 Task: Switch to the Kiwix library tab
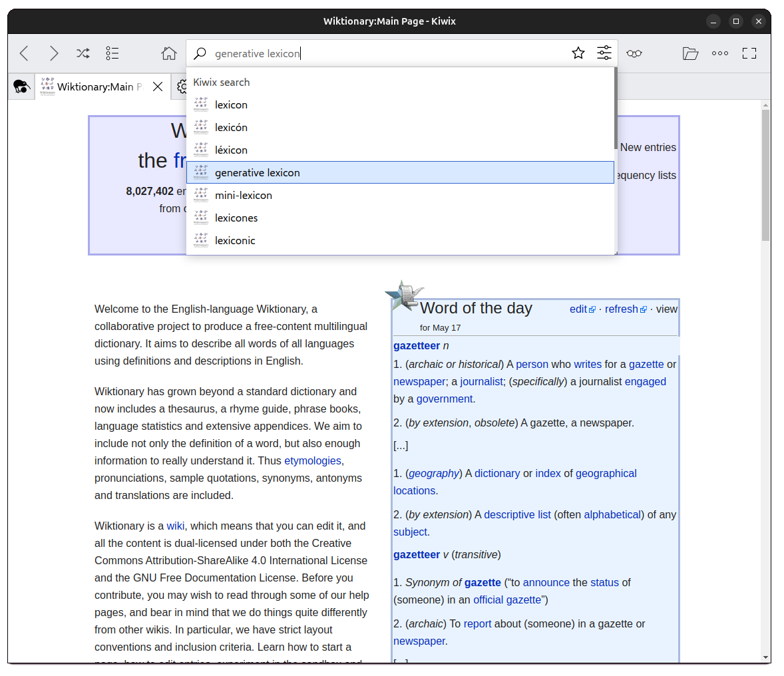21,86
